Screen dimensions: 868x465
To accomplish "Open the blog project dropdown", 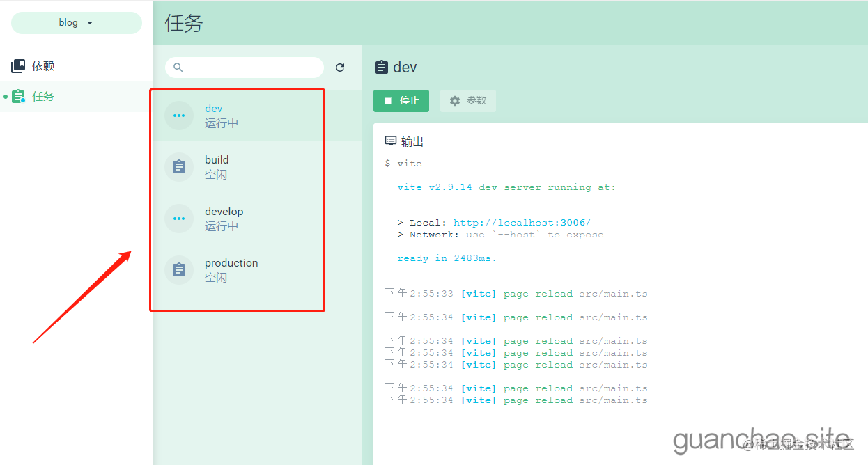I will click(76, 22).
